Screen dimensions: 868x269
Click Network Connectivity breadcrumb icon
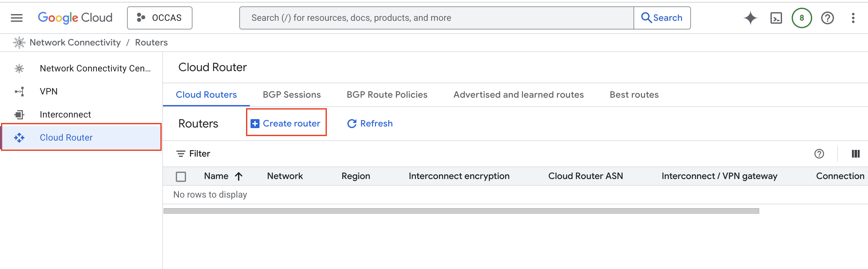click(x=19, y=42)
